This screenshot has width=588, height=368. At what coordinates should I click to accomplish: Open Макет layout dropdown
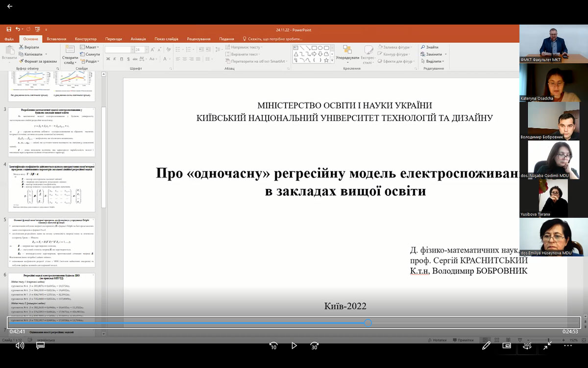[x=89, y=47]
